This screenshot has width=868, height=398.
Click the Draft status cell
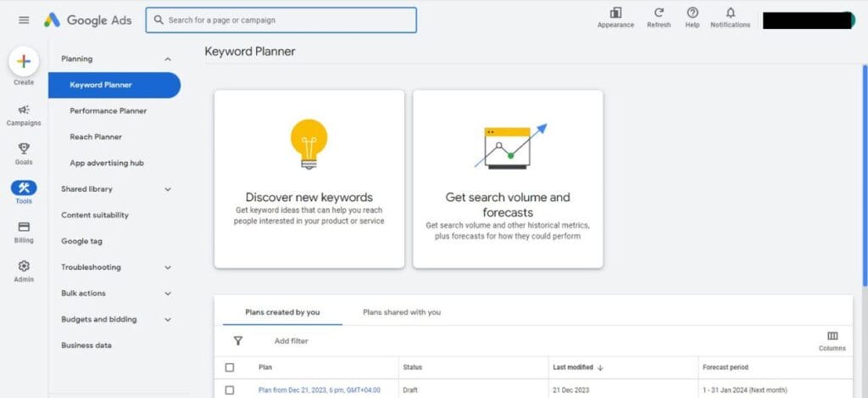point(410,390)
